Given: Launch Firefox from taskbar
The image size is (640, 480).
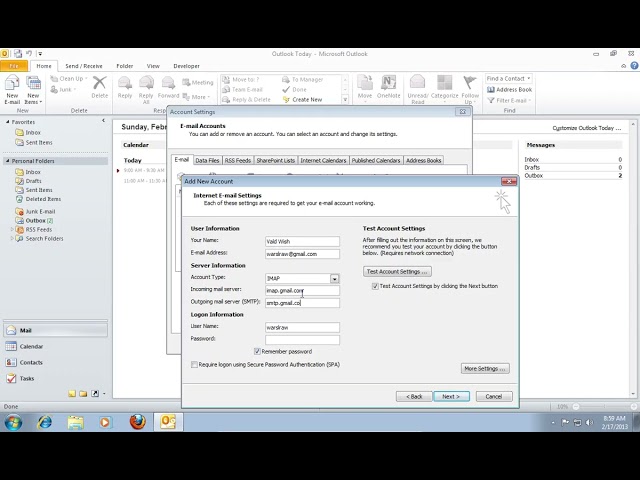Looking at the screenshot, I should 138,422.
